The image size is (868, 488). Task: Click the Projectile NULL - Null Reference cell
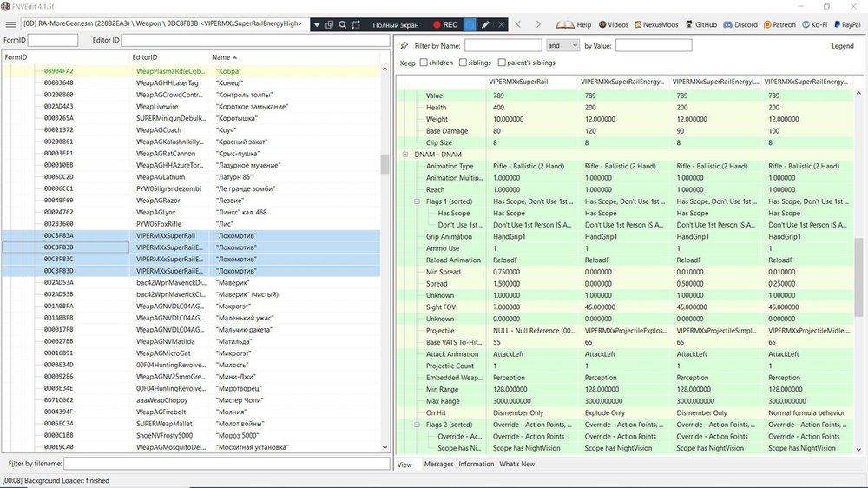coord(533,331)
